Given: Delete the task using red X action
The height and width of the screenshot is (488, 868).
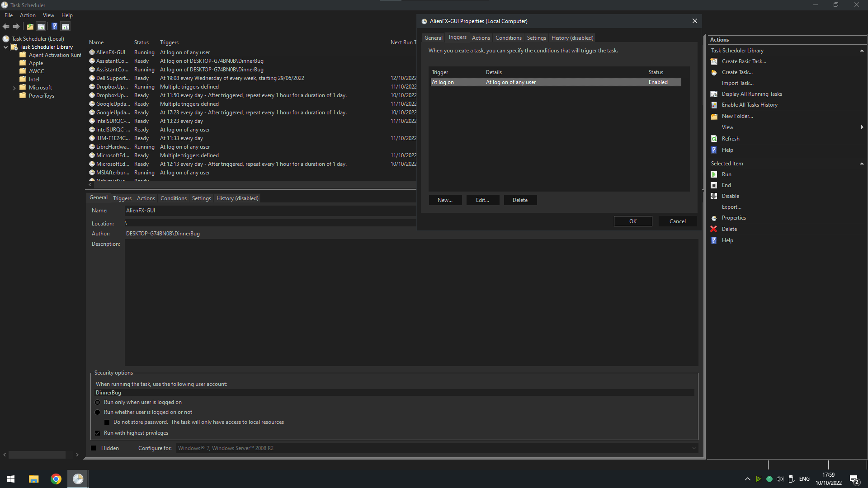Looking at the screenshot, I should (x=729, y=229).
